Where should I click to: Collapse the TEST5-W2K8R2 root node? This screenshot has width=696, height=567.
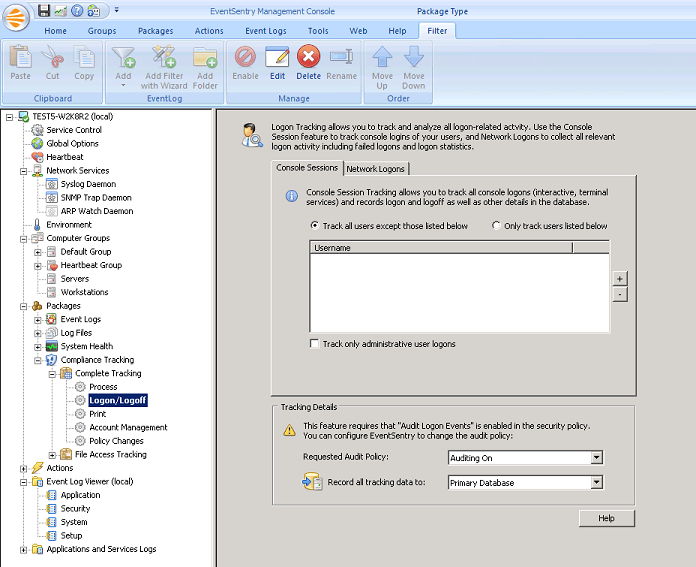[9, 117]
